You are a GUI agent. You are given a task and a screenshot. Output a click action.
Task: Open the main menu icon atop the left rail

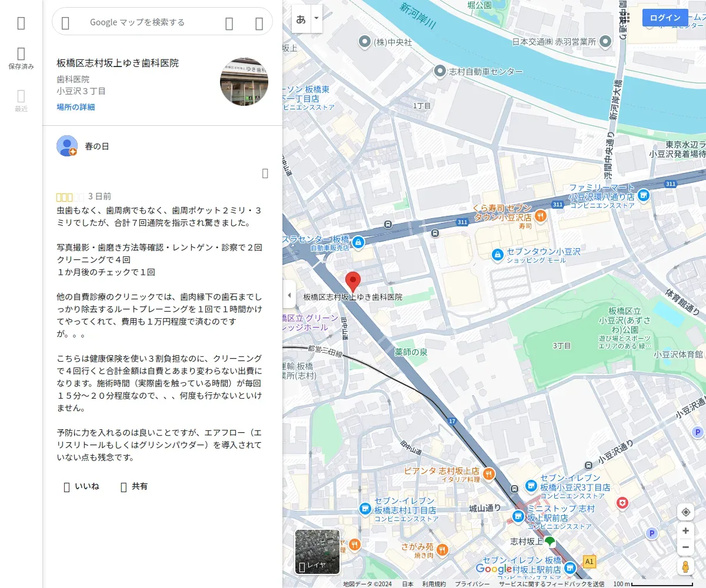click(21, 23)
